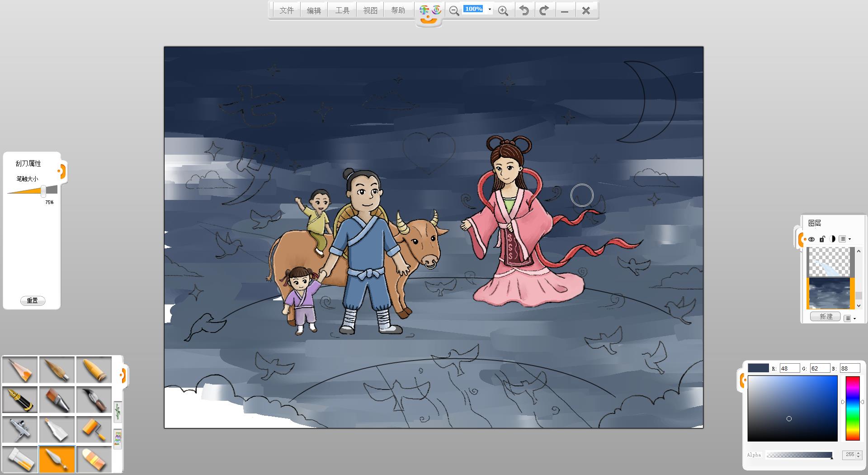Toggle the layer lock icon

[x=822, y=239]
